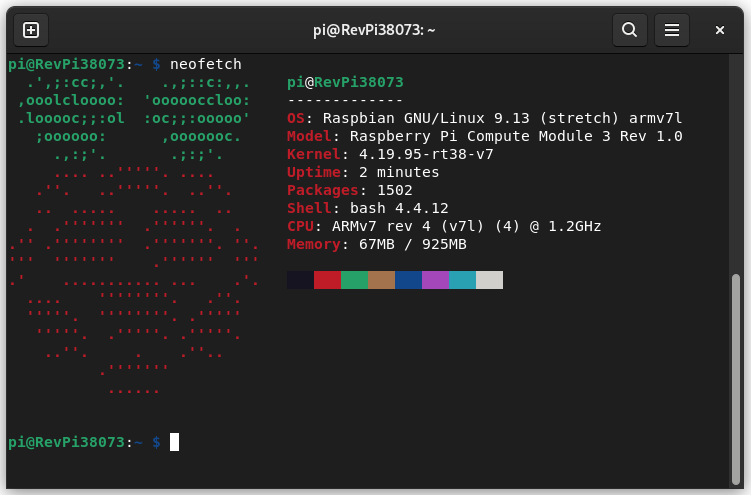Click the black color block in neofetch palette
The width and height of the screenshot is (751, 495).
pos(300,280)
